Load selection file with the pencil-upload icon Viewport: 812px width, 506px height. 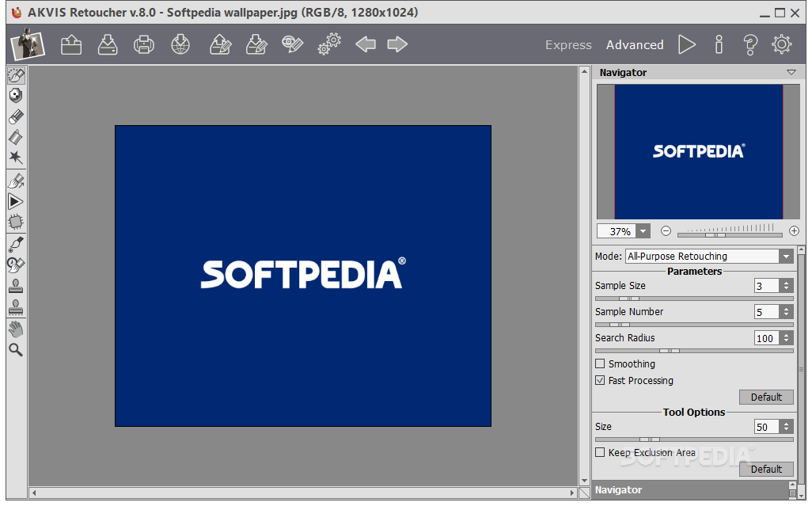tap(220, 44)
